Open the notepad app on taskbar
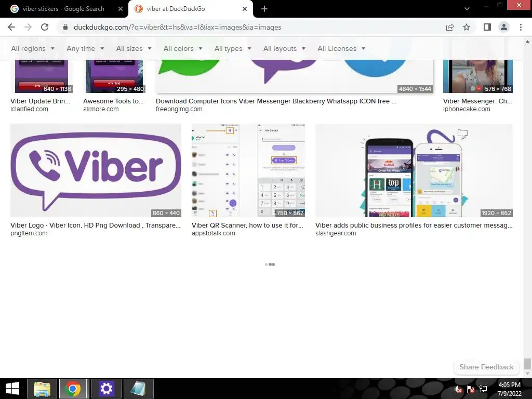The width and height of the screenshot is (532, 399). 138,389
